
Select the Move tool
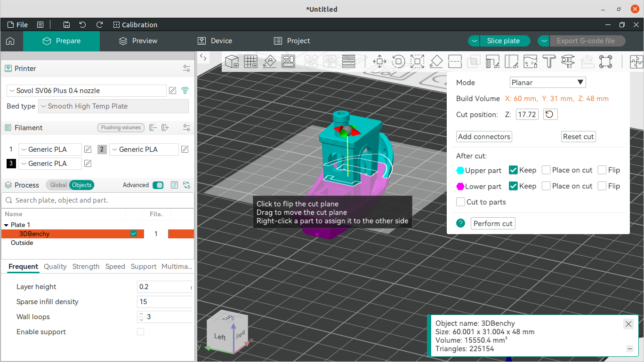379,61
